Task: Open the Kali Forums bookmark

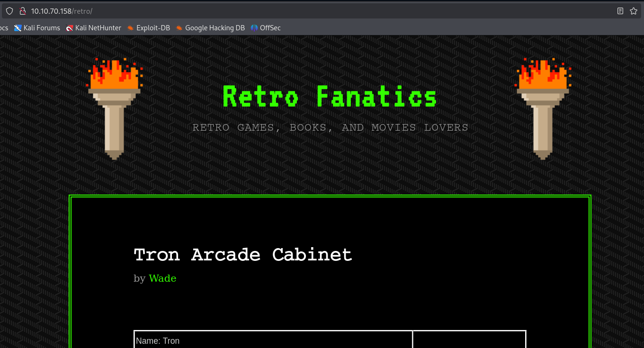Action: click(x=37, y=28)
